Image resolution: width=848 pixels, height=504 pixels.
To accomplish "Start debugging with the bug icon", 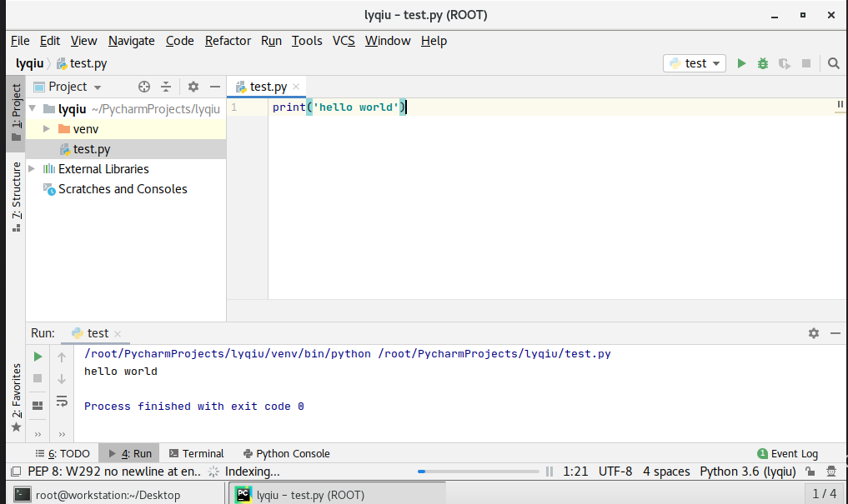I will (x=763, y=64).
